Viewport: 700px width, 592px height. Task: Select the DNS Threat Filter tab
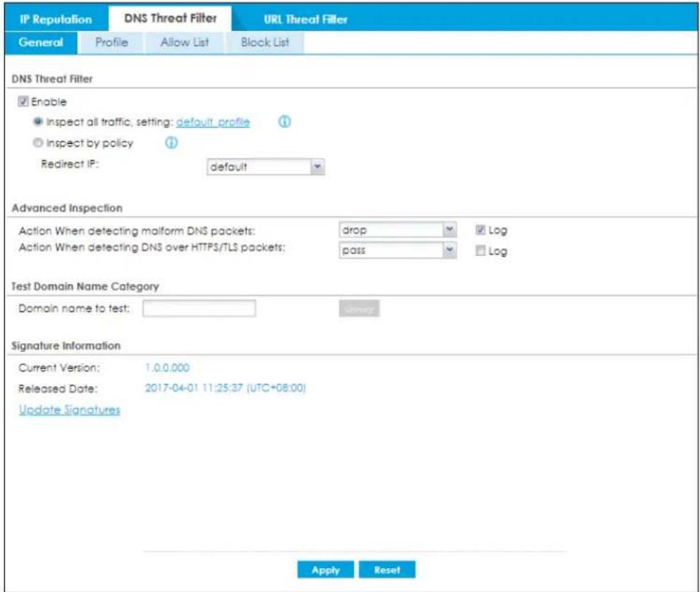pyautogui.click(x=171, y=18)
